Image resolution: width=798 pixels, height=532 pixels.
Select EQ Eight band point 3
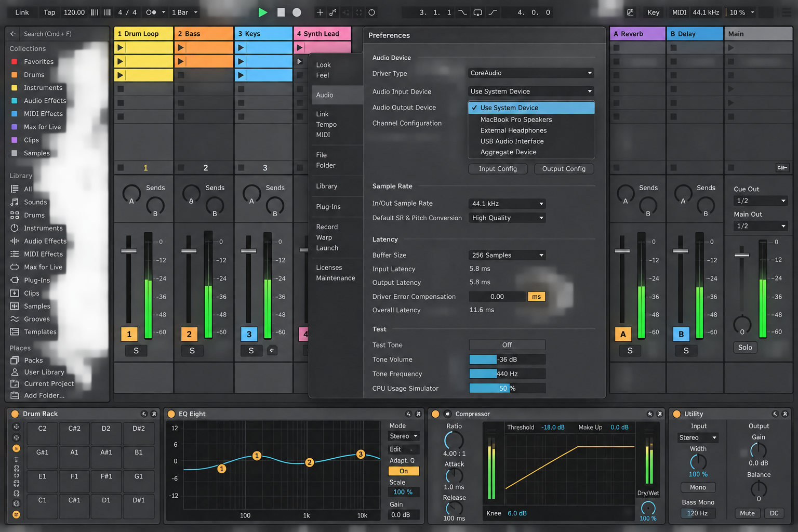click(361, 454)
